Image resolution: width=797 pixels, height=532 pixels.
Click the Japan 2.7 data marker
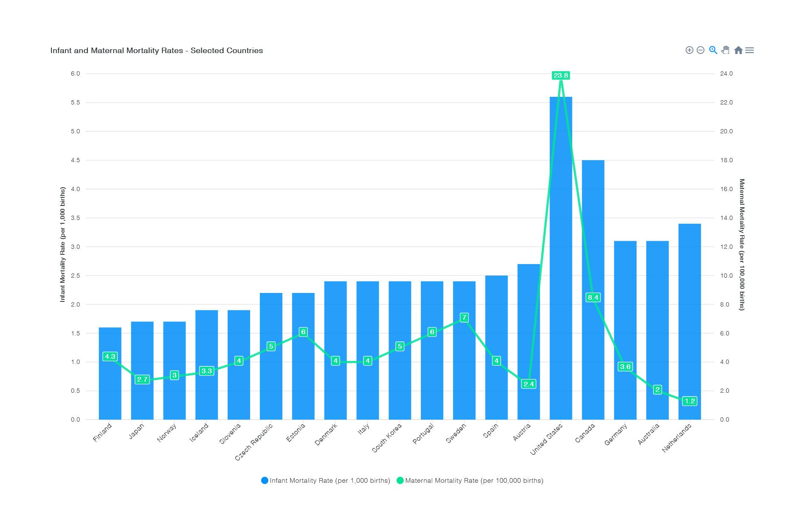142,380
